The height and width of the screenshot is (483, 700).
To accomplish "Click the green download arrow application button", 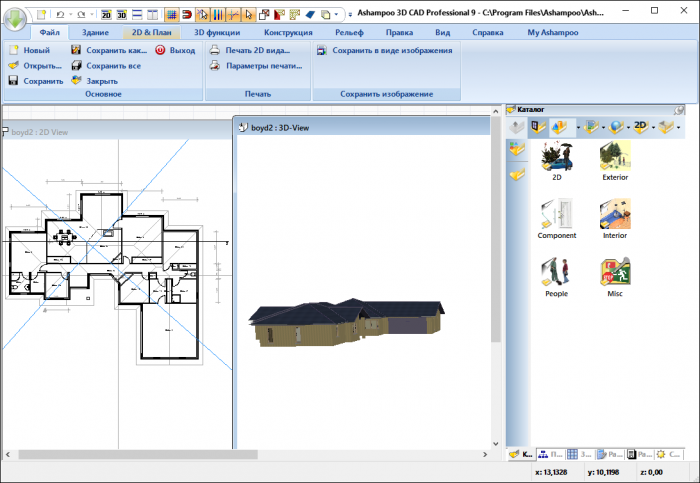I will (x=16, y=18).
